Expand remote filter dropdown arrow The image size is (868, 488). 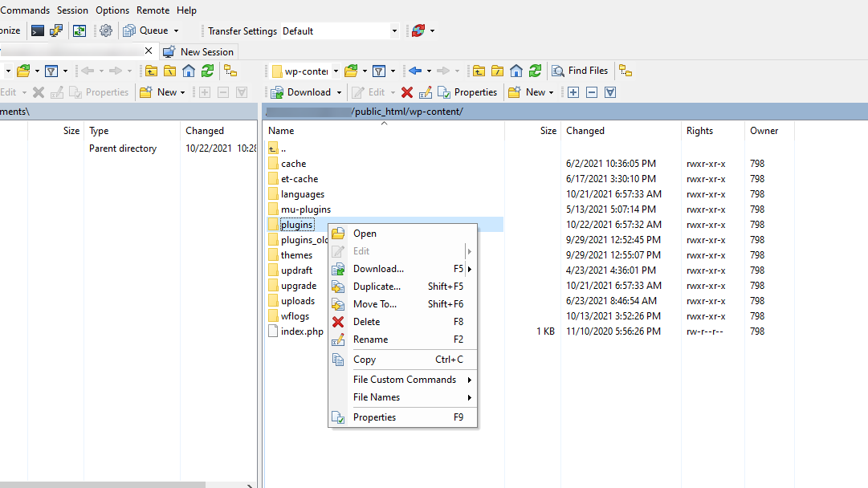(x=393, y=71)
